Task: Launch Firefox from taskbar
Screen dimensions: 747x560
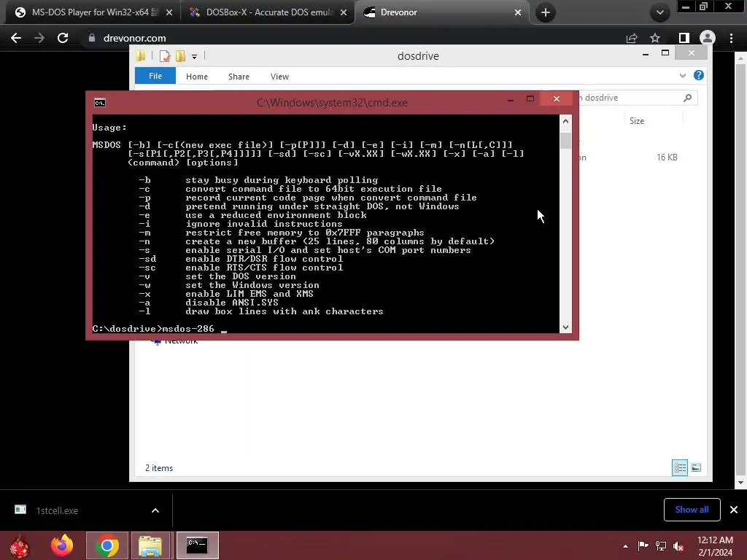Action: [62, 545]
